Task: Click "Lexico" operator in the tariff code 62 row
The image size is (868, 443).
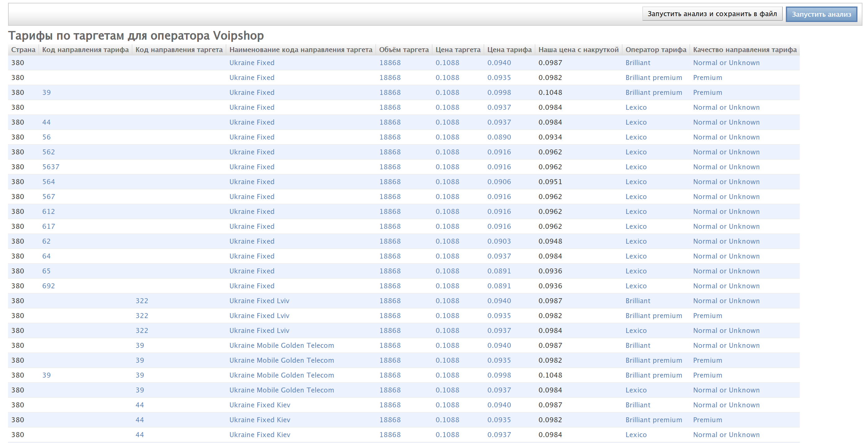Action: click(636, 241)
